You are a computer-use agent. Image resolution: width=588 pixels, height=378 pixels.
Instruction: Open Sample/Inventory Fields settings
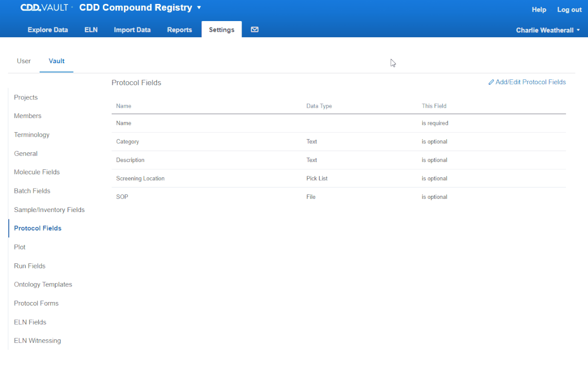[x=49, y=210]
